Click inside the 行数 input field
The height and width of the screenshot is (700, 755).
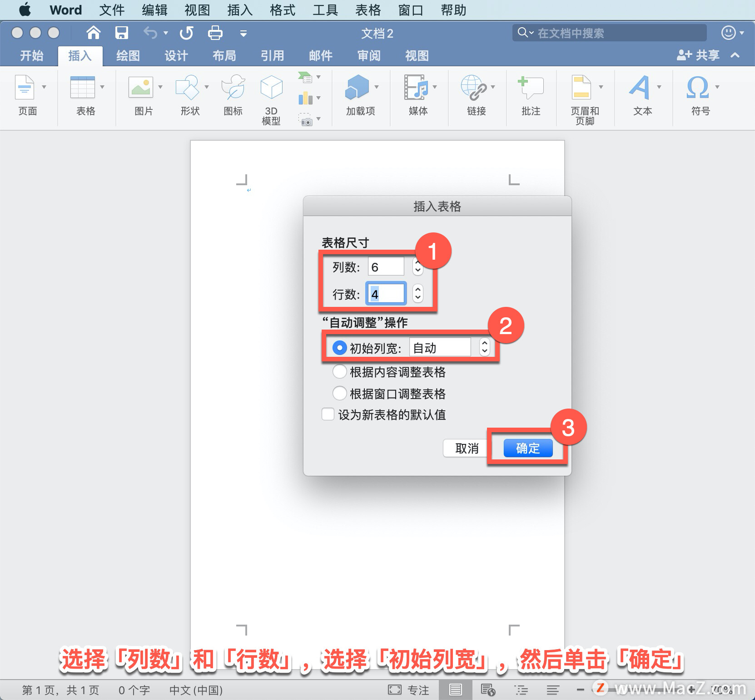point(385,294)
